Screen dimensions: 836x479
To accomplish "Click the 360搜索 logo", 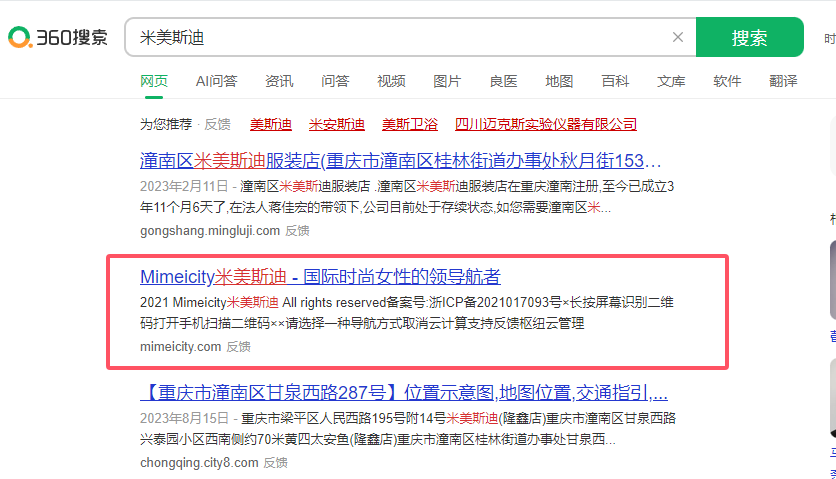I will 58,37.
